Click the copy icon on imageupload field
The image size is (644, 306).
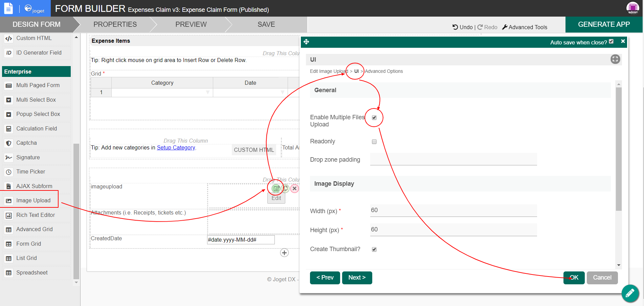[x=285, y=188]
